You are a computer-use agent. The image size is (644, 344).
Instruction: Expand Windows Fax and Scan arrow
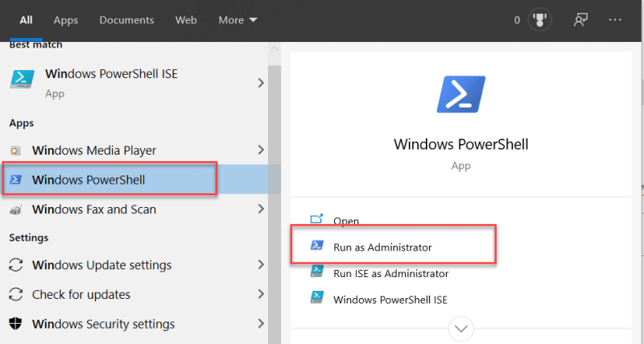click(260, 209)
